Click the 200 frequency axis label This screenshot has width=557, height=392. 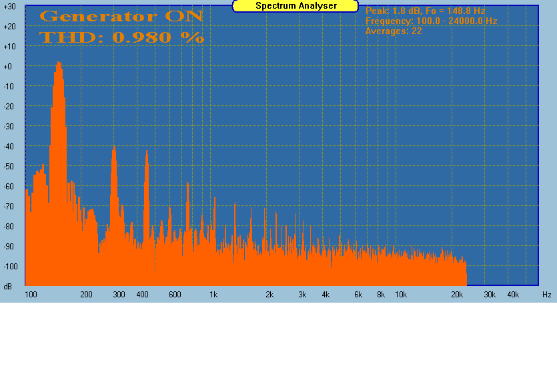(86, 295)
